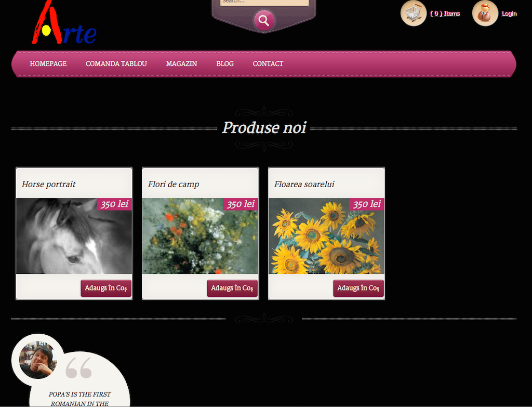
Task: Select the Floarea soarelui product title
Action: click(x=304, y=185)
